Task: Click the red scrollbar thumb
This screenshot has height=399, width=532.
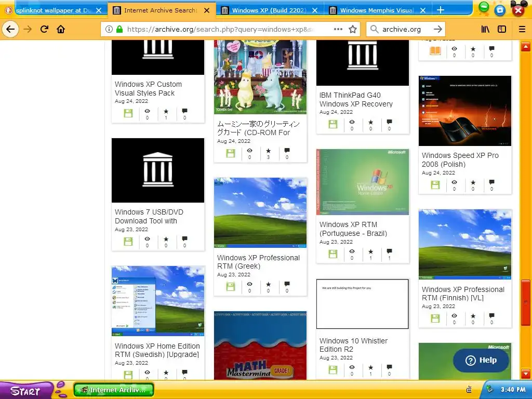Action: [x=526, y=302]
